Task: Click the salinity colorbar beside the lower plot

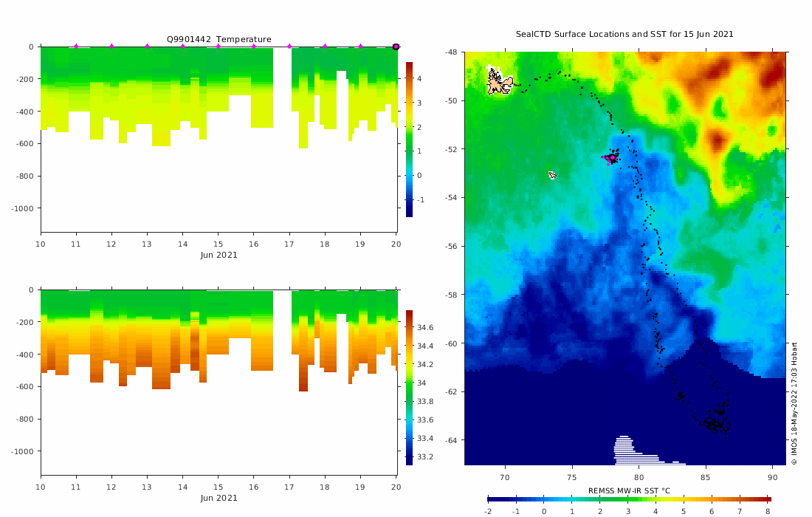Action: (x=409, y=388)
